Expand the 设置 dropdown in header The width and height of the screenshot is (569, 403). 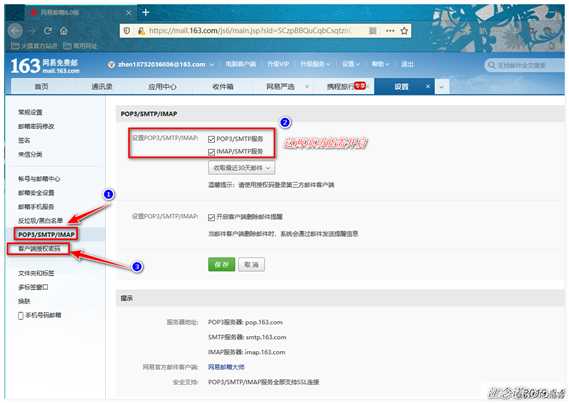[x=351, y=64]
